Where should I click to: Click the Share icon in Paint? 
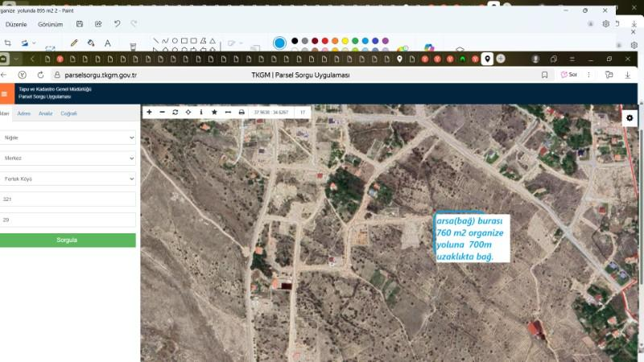(98, 24)
